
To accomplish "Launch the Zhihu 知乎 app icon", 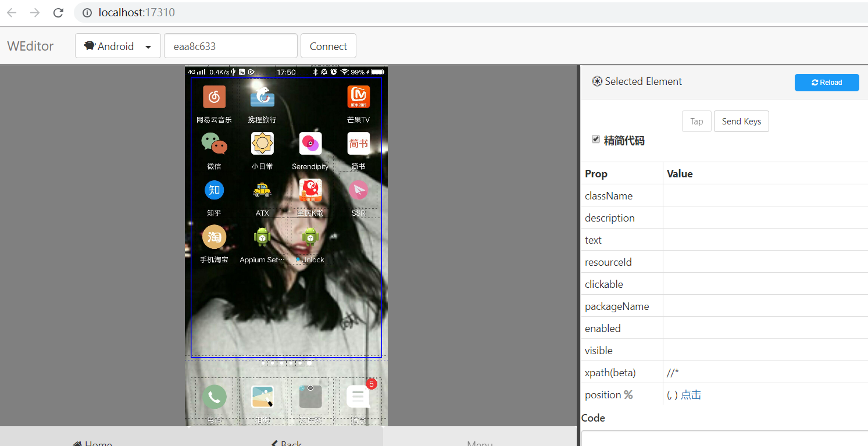I will click(x=214, y=190).
